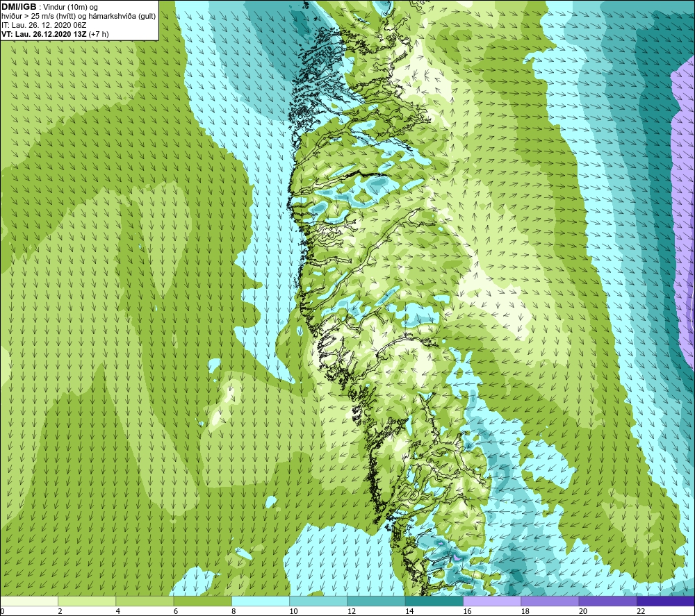695x616 pixels.
Task: Click the scale label "18"
Action: (x=525, y=611)
